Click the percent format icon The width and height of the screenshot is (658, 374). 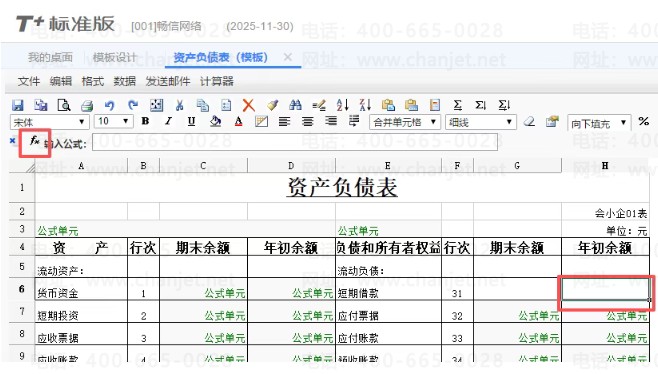pos(644,122)
